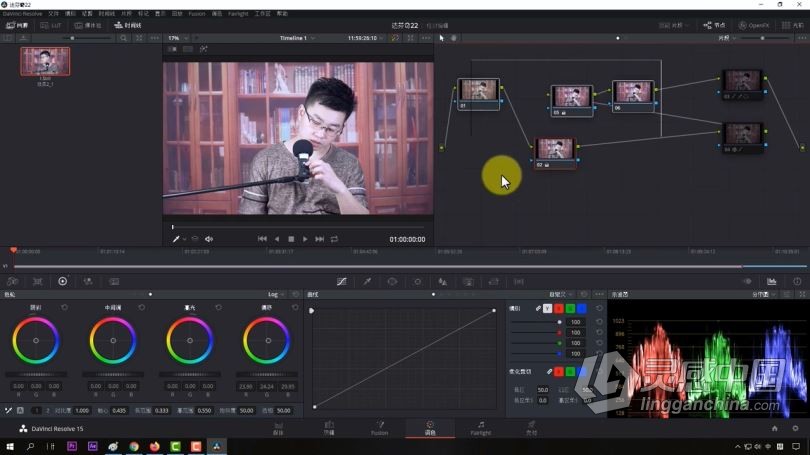Open the Information panel icon
This screenshot has height=455, width=810.
click(797, 281)
